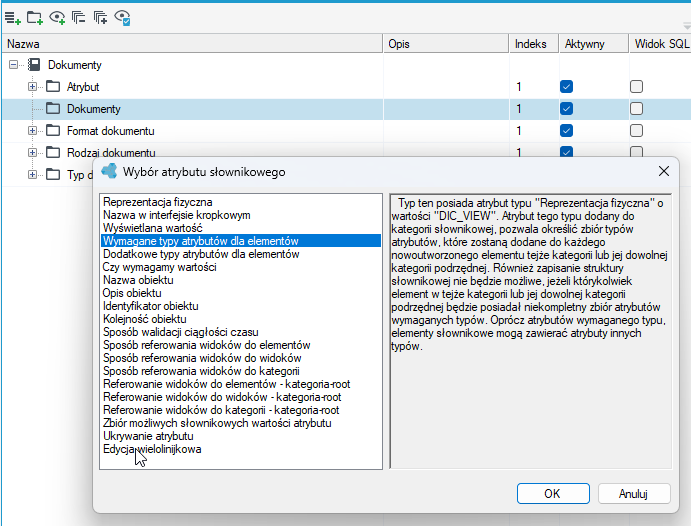Click the collapse all levels toolbar icon

tap(78, 18)
